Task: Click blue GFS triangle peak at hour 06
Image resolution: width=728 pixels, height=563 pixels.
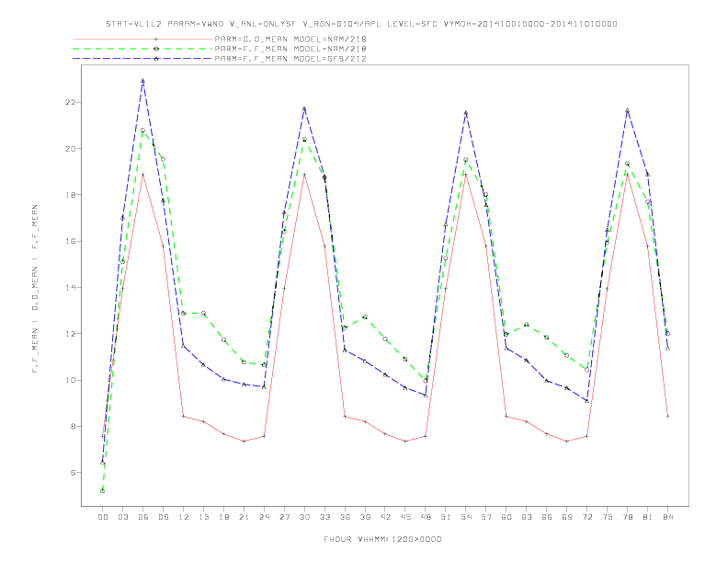Action: (143, 81)
